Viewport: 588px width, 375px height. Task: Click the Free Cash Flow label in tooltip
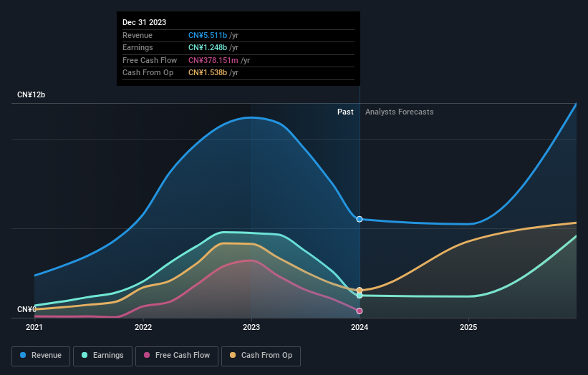tap(150, 60)
